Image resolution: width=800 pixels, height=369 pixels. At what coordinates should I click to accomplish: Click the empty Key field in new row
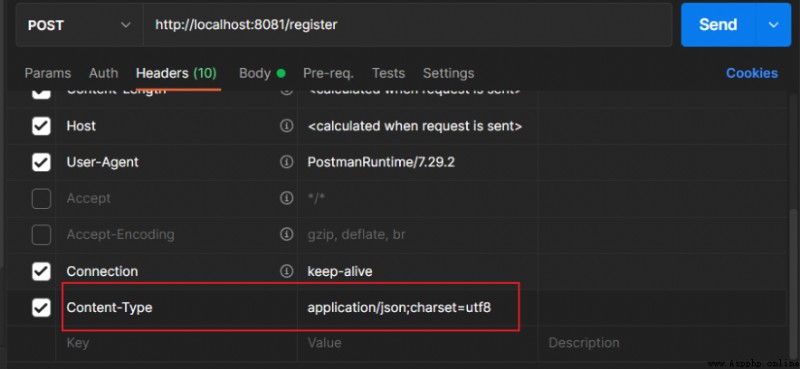pos(177,343)
